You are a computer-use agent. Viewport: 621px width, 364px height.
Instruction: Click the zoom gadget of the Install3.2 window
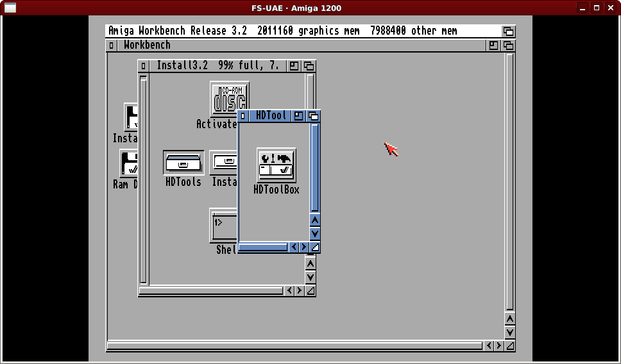(294, 65)
